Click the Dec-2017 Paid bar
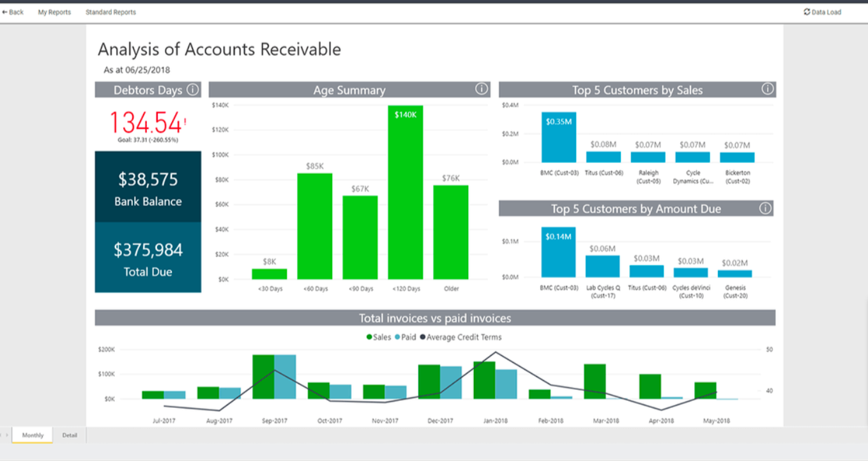This screenshot has height=461, width=868. [452, 383]
